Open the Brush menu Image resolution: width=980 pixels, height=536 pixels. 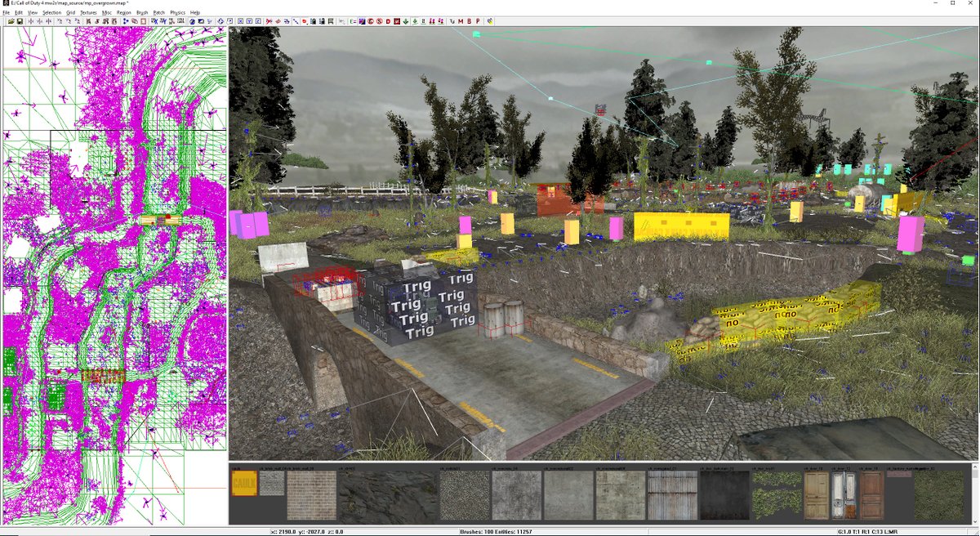(143, 13)
